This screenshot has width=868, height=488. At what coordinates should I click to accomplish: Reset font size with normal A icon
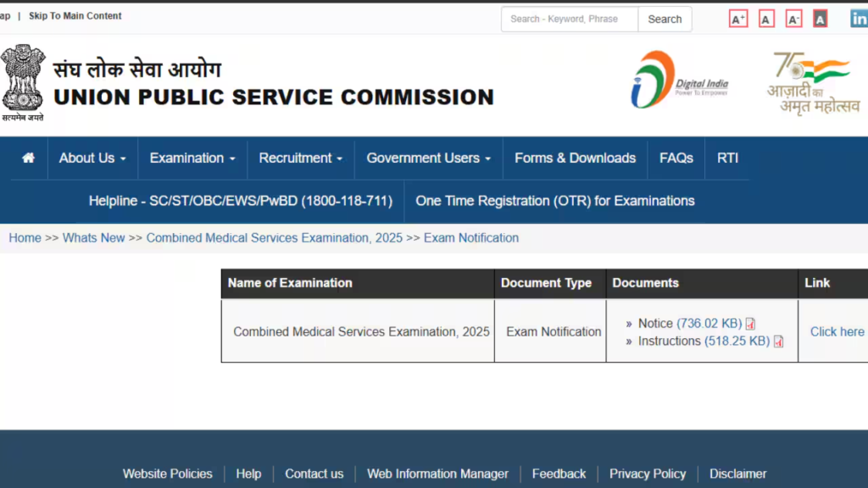pyautogui.click(x=766, y=19)
